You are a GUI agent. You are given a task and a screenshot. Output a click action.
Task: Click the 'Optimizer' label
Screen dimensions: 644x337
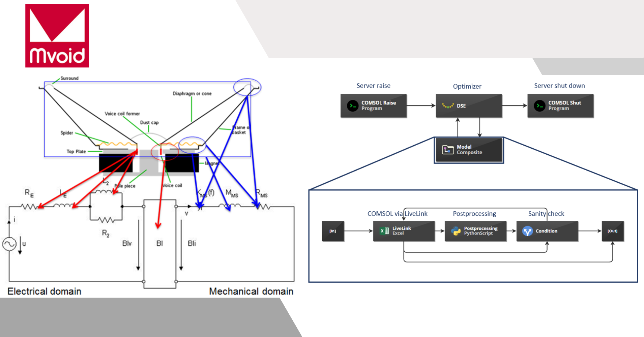click(x=467, y=86)
